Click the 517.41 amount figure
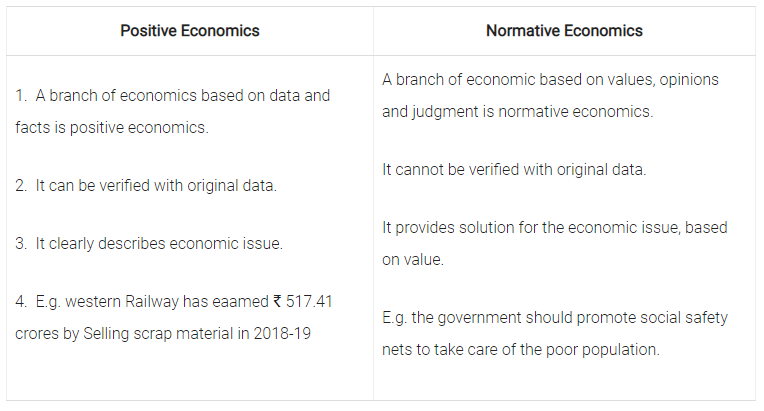This screenshot has width=764, height=411. click(x=309, y=301)
